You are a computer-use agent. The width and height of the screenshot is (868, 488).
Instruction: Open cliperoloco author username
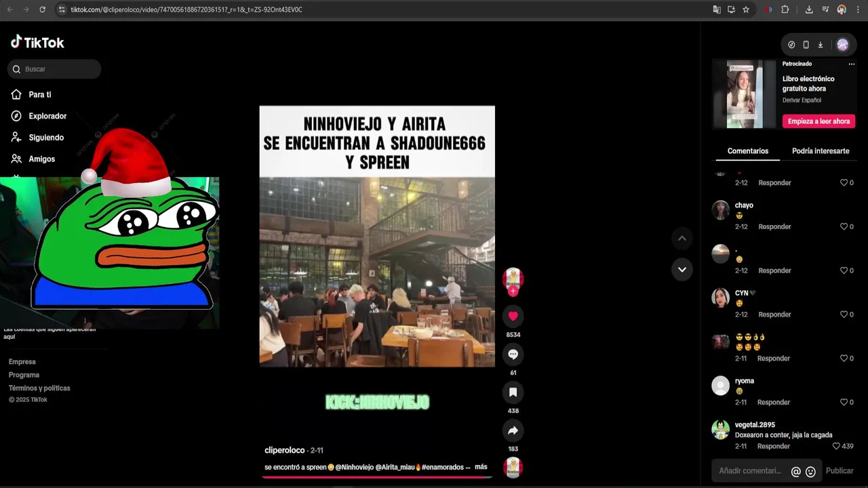[285, 450]
